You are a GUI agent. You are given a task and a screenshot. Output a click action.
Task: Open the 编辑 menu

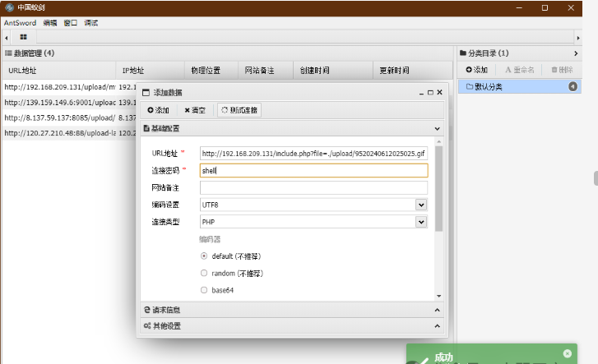[x=50, y=23]
